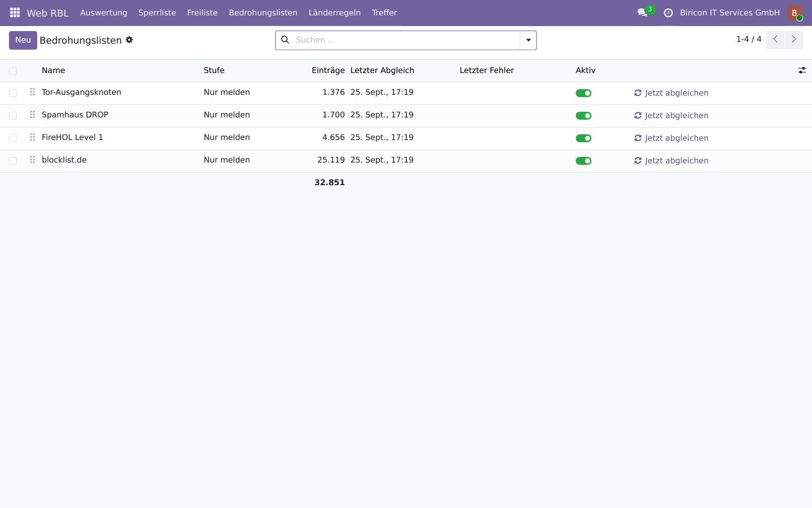Image resolution: width=812 pixels, height=508 pixels.
Task: Select the blocklist.de row checkbox
Action: tap(13, 161)
